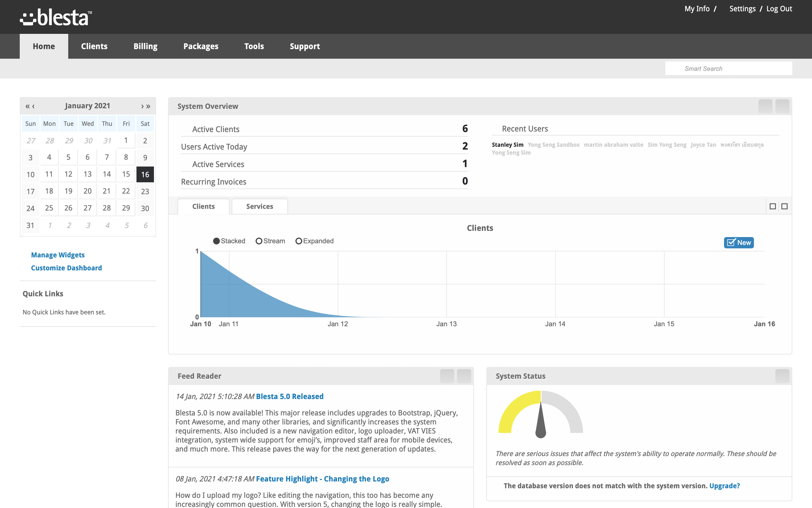Click the System Status widget header button
The height and width of the screenshot is (508, 812).
[782, 376]
